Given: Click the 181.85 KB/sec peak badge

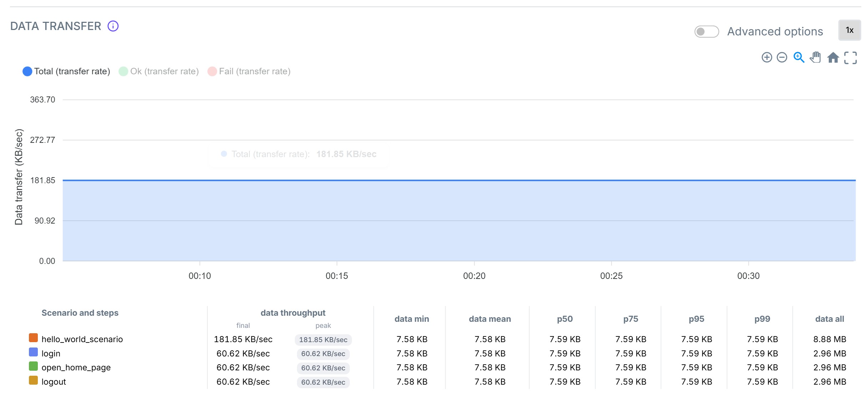Looking at the screenshot, I should click(x=323, y=340).
